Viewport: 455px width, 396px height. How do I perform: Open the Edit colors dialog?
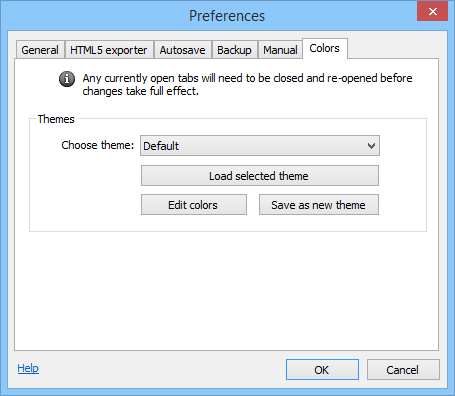pyautogui.click(x=194, y=205)
